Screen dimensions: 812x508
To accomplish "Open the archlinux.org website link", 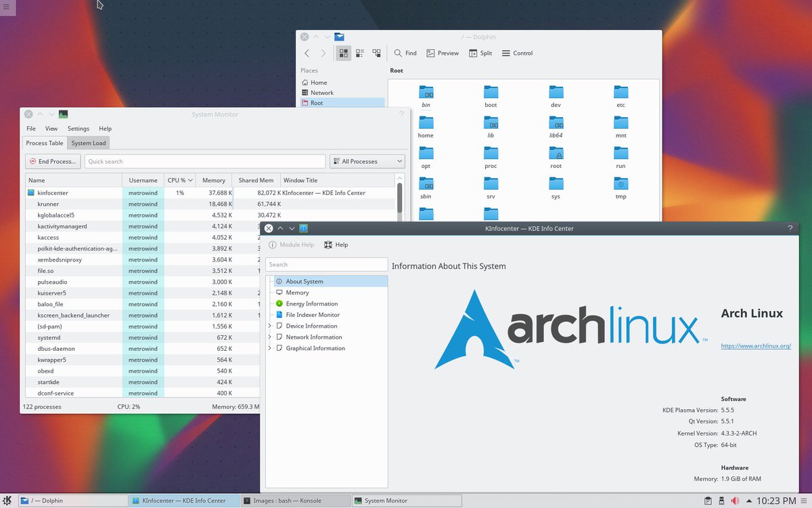I will pos(756,346).
